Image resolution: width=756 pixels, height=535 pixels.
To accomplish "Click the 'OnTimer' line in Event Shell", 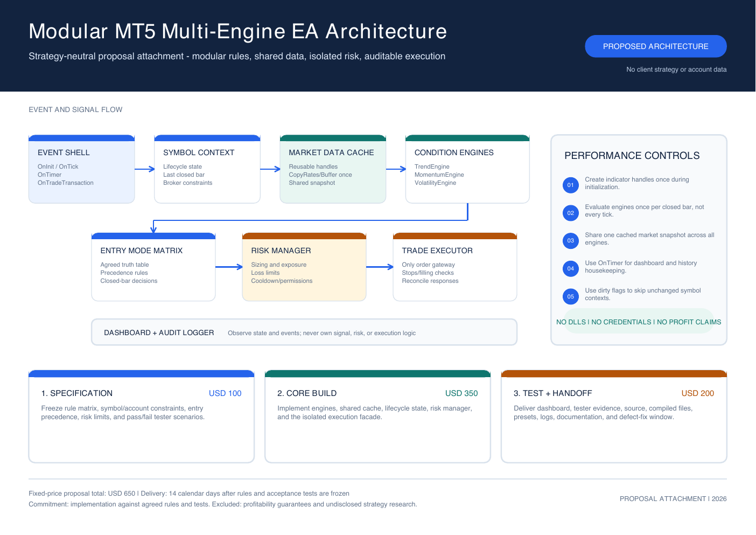I will click(50, 175).
